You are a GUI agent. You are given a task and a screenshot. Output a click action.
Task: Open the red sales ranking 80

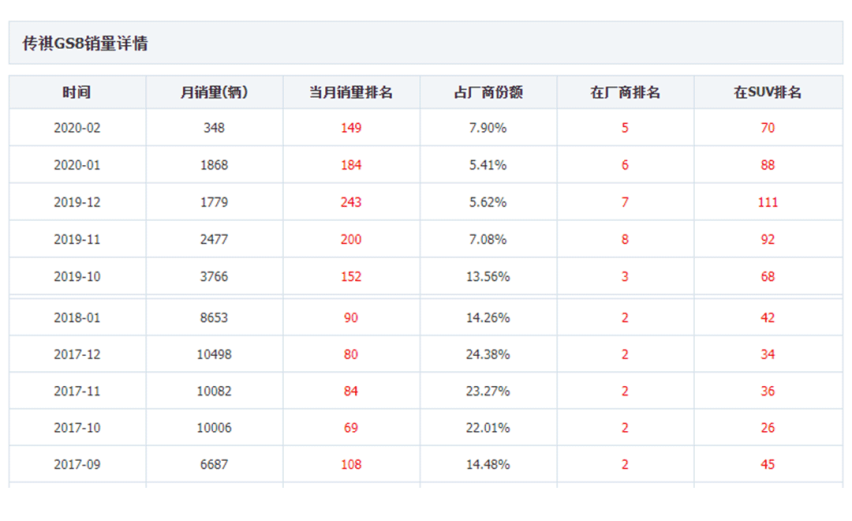pyautogui.click(x=351, y=354)
